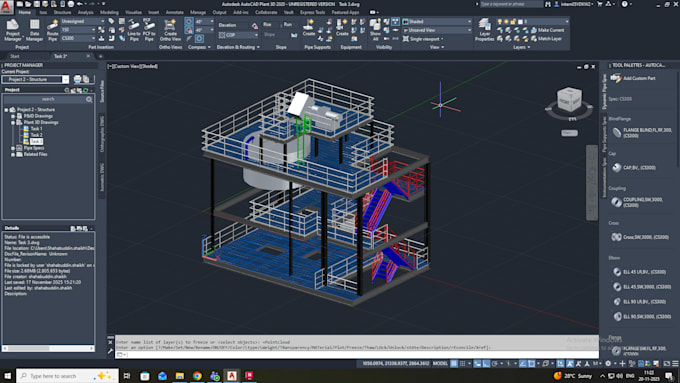
Task: Toggle polar tracking on status bar
Action: [x=495, y=363]
